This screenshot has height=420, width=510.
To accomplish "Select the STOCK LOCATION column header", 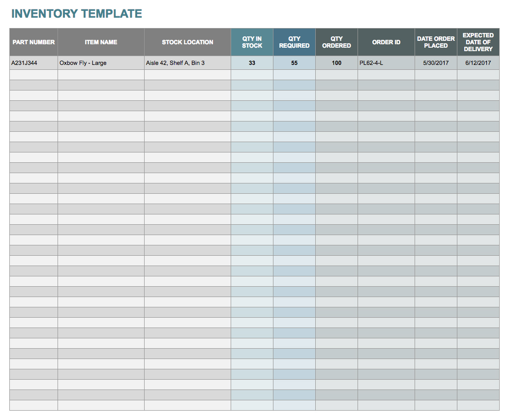I will point(187,42).
